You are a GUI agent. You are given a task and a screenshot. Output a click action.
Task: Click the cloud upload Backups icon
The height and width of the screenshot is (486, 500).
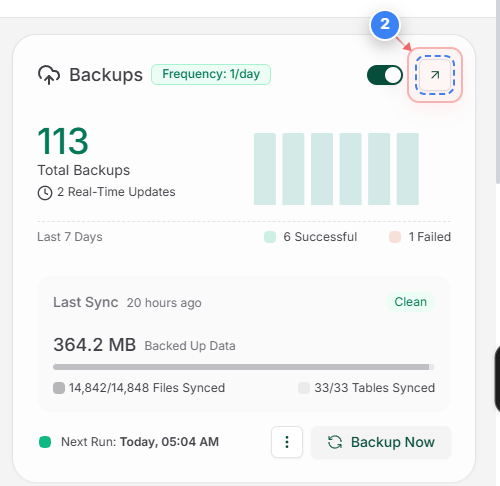pos(49,75)
